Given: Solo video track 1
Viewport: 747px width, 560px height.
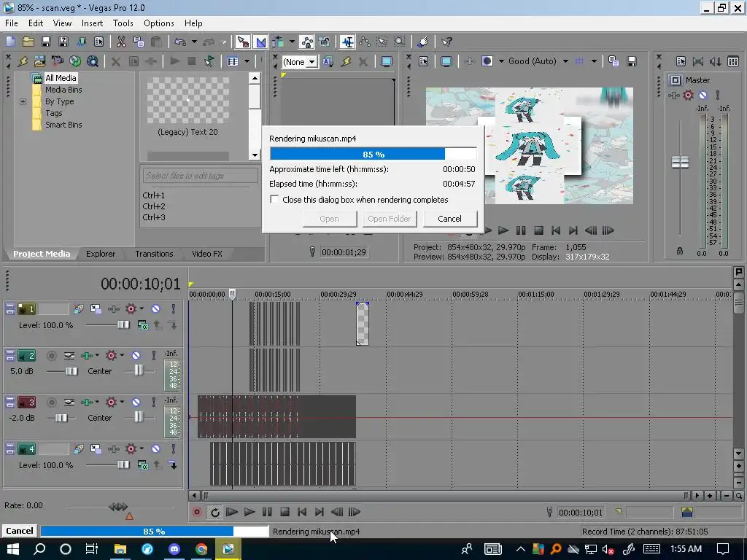Looking at the screenshot, I should click(x=174, y=309).
